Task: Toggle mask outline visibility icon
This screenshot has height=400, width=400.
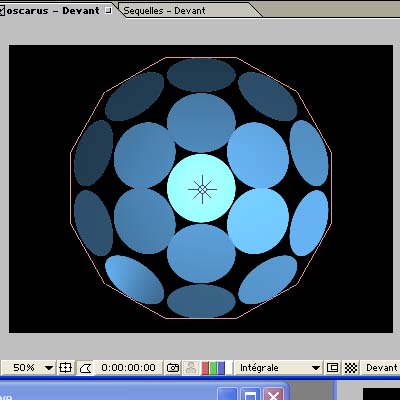Action: point(85,368)
